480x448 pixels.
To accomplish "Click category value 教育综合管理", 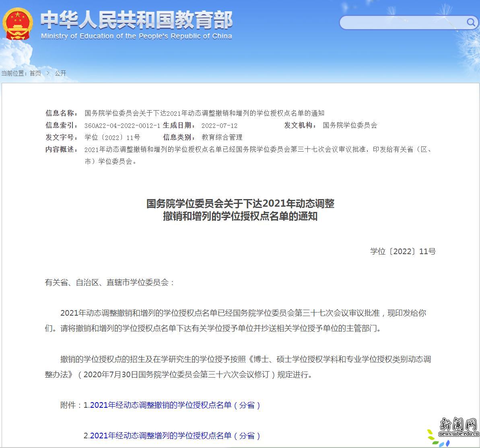I will point(222,138).
